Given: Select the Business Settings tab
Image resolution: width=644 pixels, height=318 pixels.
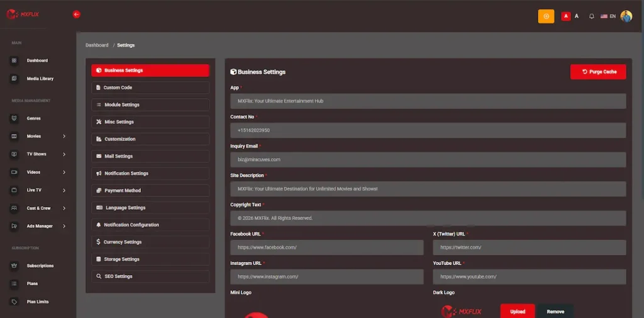Looking at the screenshot, I should [150, 71].
